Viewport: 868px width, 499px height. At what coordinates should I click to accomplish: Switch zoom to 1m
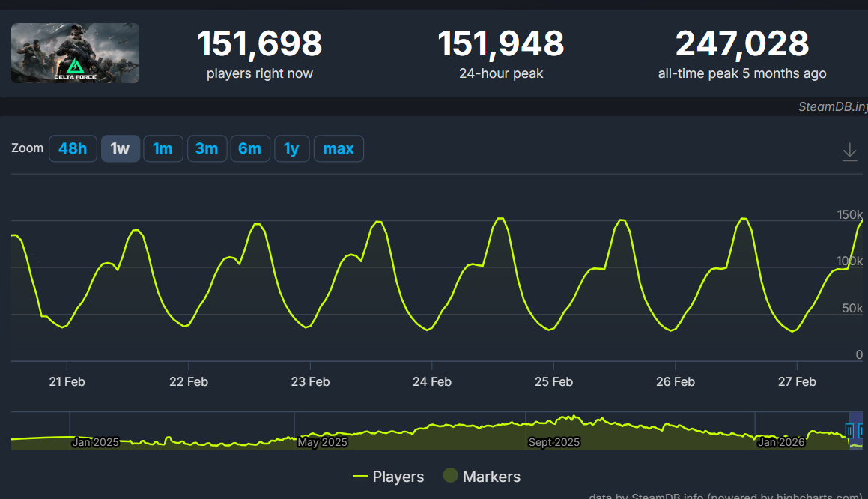163,148
